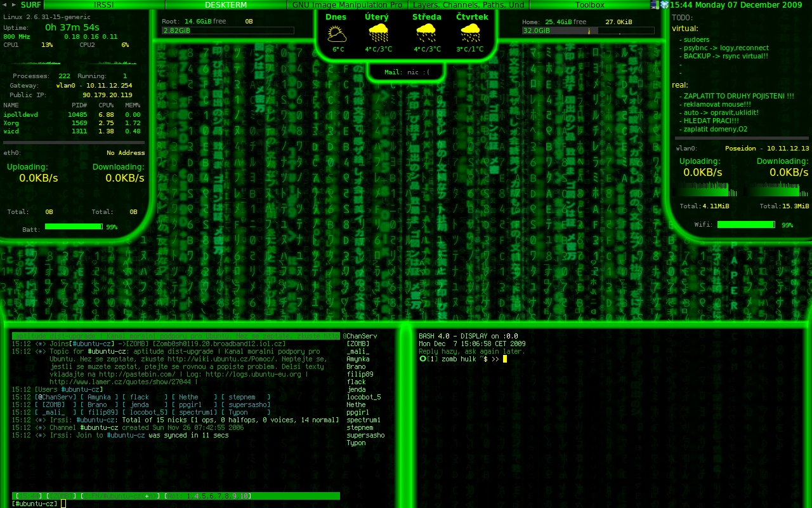Click the irssi activity list 'Act: 1,4,5,6,7,8,9,10'
Viewport: 812px width, 508px height.
[208, 496]
